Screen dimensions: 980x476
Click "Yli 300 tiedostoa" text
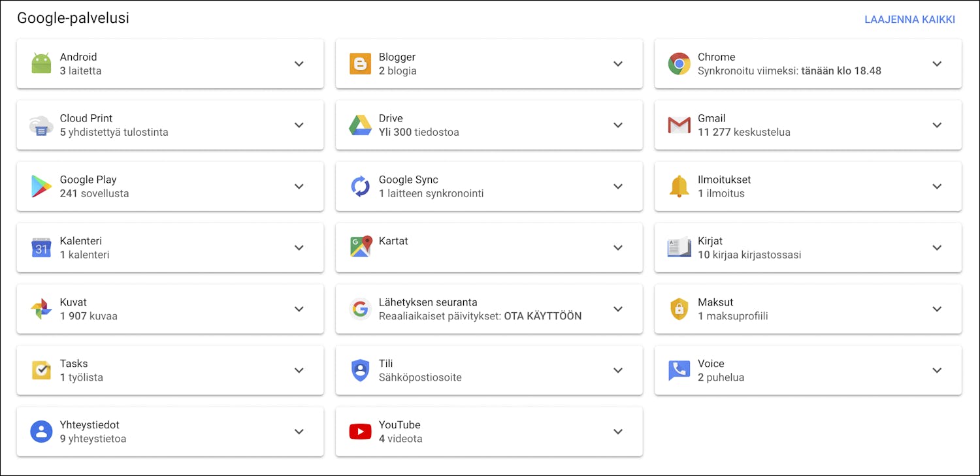419,132
